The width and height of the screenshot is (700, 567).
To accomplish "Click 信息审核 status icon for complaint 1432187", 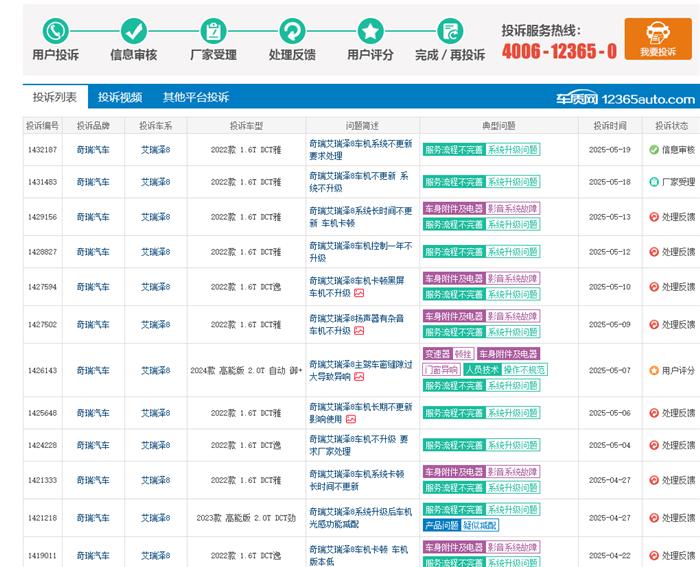I will [654, 150].
